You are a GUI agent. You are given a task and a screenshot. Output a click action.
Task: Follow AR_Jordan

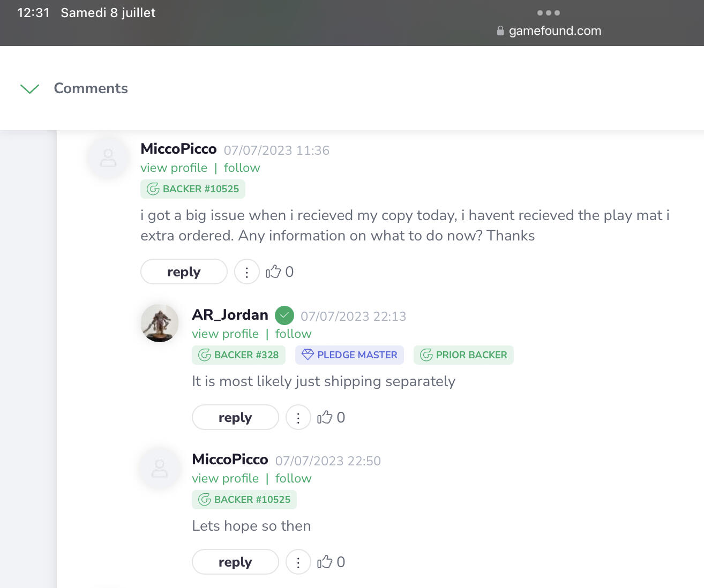point(293,334)
